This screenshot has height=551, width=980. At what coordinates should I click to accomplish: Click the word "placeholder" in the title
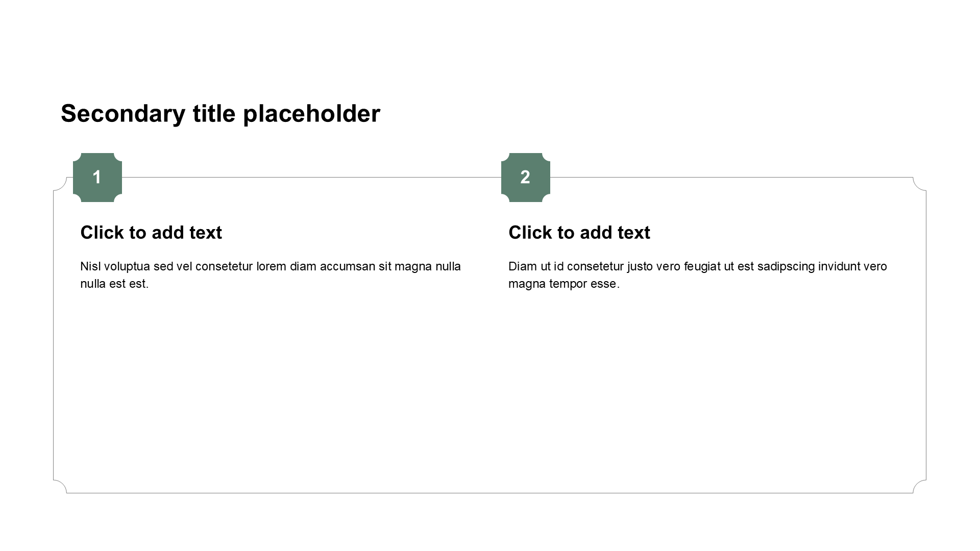point(311,114)
